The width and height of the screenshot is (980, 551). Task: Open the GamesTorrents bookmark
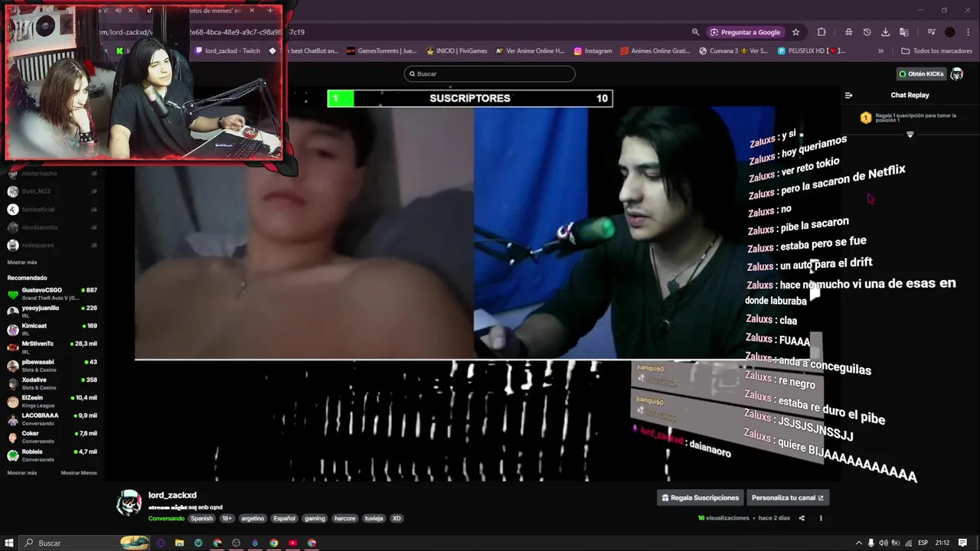point(381,51)
